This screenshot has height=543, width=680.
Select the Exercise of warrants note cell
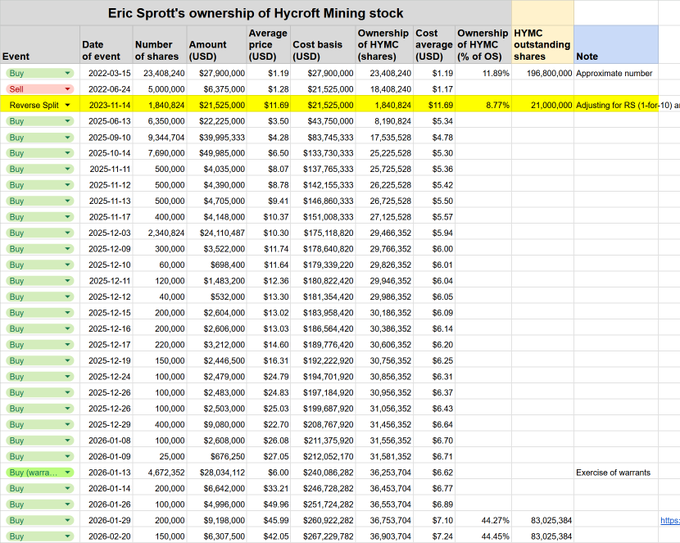click(x=616, y=472)
